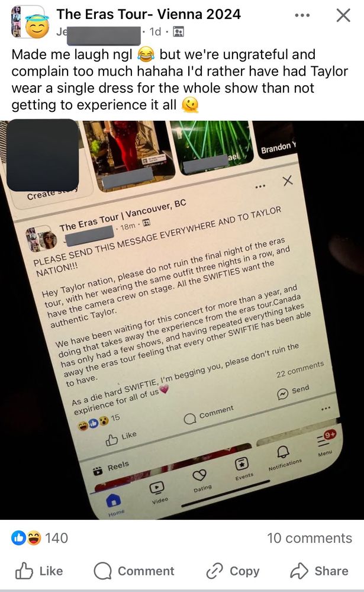Open the Notifications bell tab
This screenshot has height=592, width=364.
284,456
